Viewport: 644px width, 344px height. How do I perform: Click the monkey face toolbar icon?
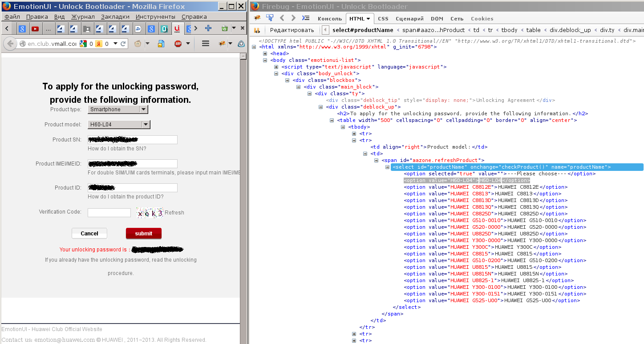click(x=138, y=44)
